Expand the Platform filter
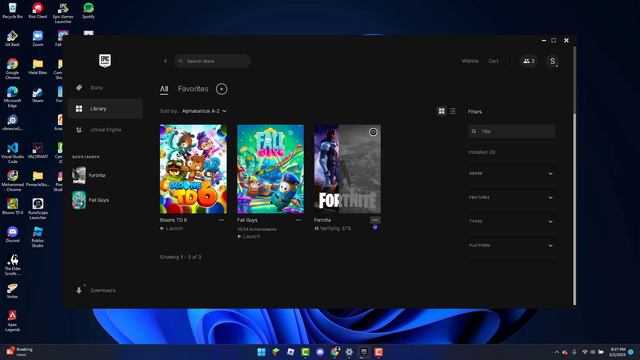This screenshot has width=640, height=360. click(511, 245)
